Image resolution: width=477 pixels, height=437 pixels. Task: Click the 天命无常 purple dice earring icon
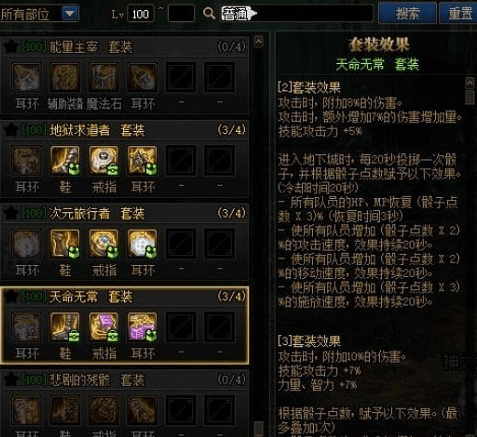click(142, 327)
